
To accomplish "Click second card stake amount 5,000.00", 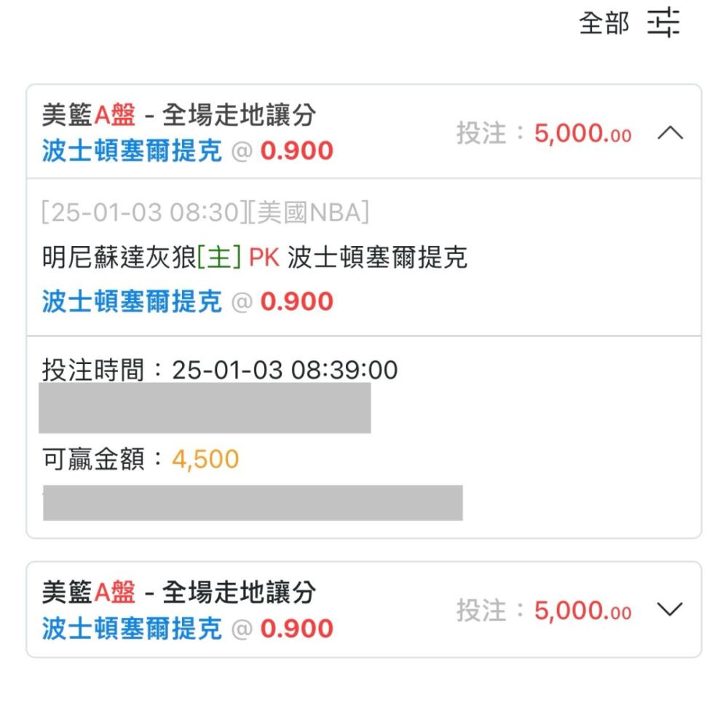I will click(582, 611).
